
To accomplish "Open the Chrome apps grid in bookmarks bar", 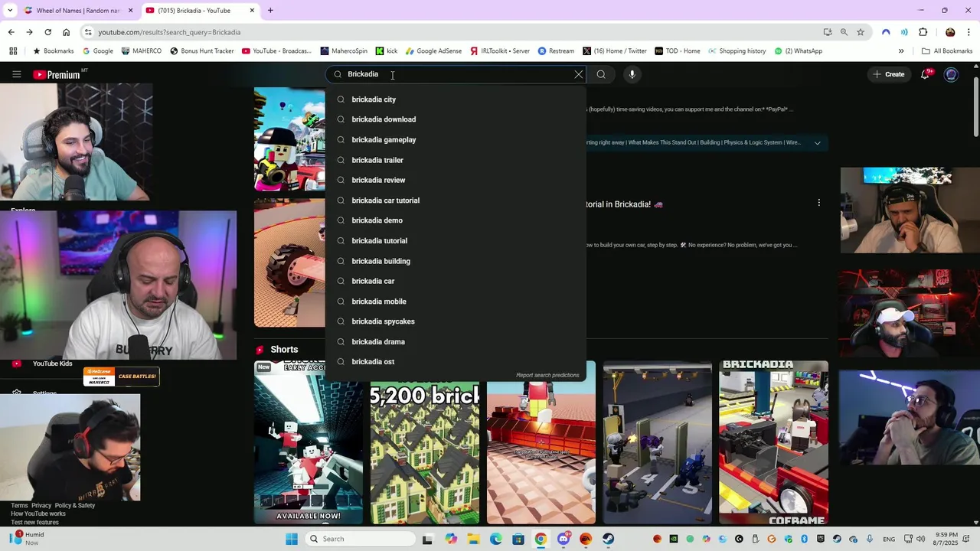I will coord(13,51).
